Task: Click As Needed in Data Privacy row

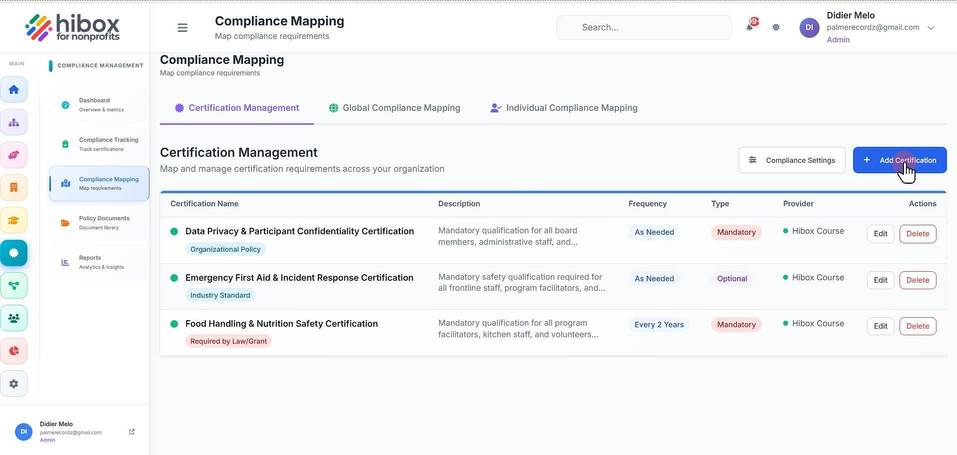Action: pyautogui.click(x=654, y=232)
